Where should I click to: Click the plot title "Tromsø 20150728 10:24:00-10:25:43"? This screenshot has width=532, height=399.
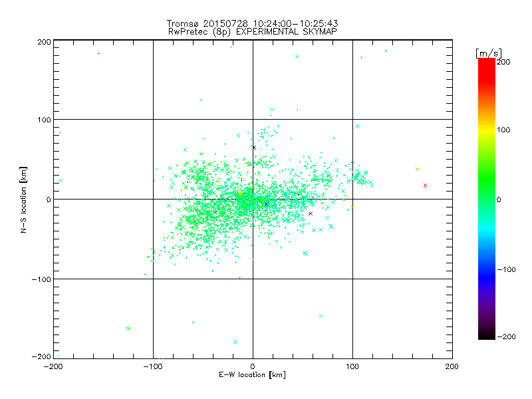point(252,23)
